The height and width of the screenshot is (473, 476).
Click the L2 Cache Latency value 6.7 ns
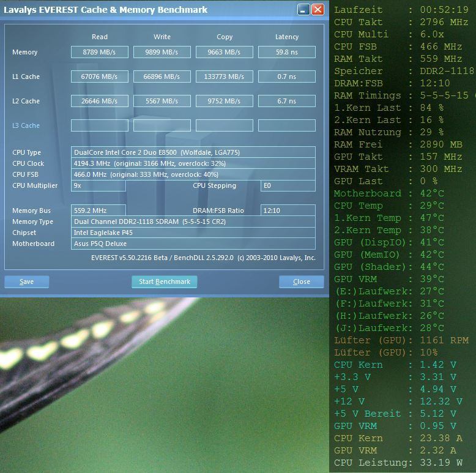coord(287,101)
